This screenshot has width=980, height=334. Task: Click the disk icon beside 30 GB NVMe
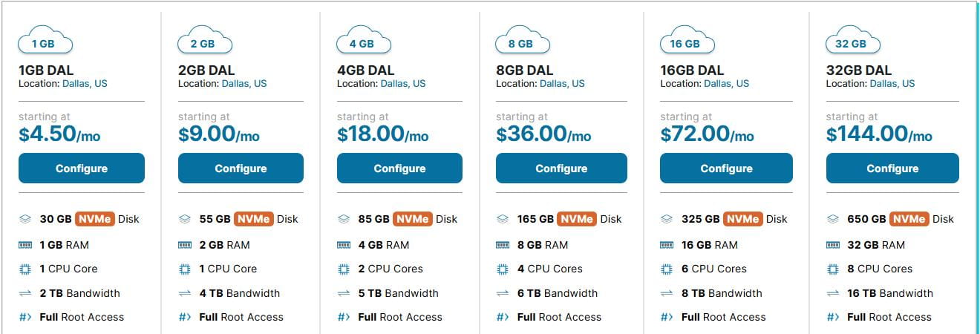24,219
